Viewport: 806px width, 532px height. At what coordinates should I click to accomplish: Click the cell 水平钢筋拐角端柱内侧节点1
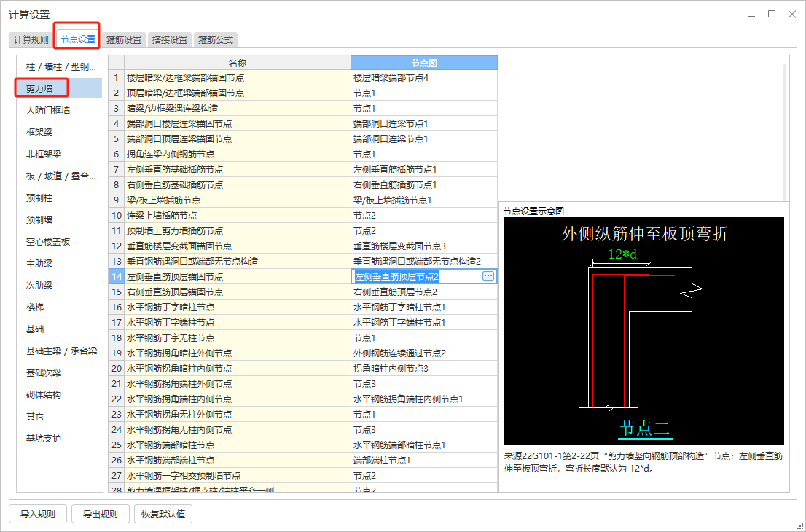(x=424, y=399)
